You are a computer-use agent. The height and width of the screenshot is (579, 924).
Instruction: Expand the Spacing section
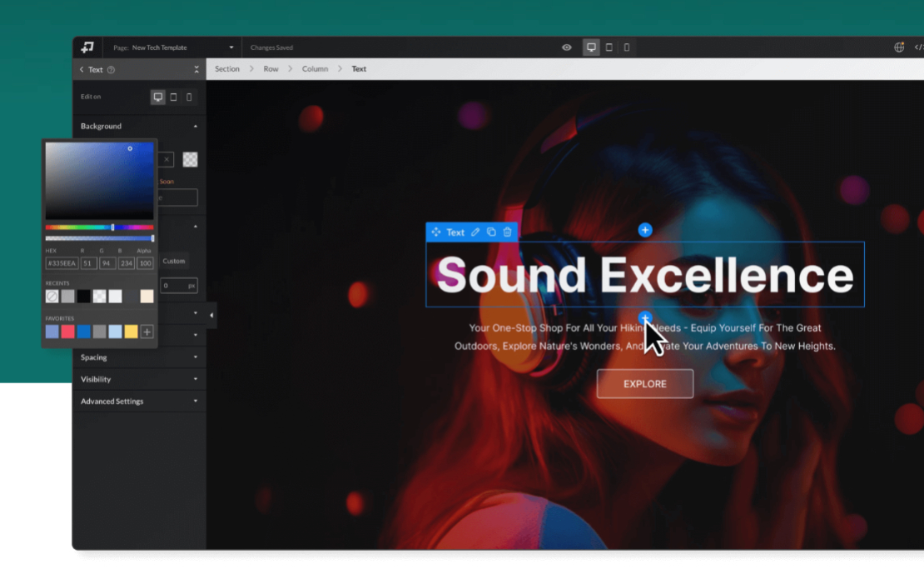tap(139, 357)
